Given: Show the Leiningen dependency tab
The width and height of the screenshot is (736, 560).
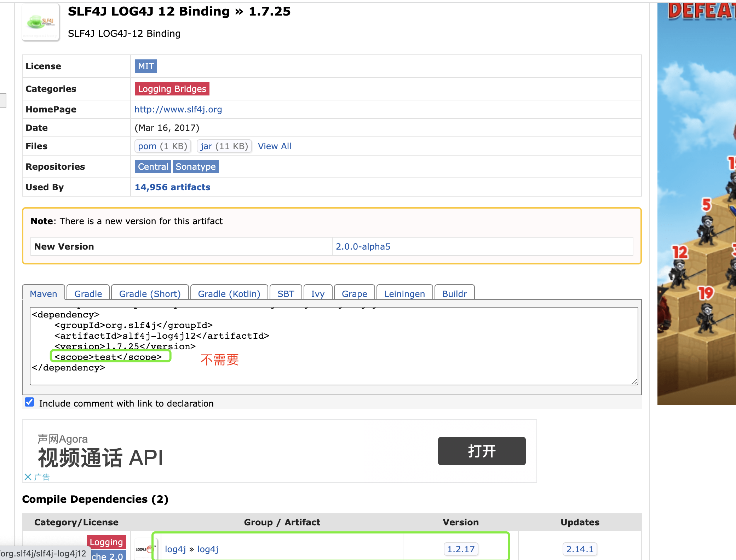Looking at the screenshot, I should point(404,293).
